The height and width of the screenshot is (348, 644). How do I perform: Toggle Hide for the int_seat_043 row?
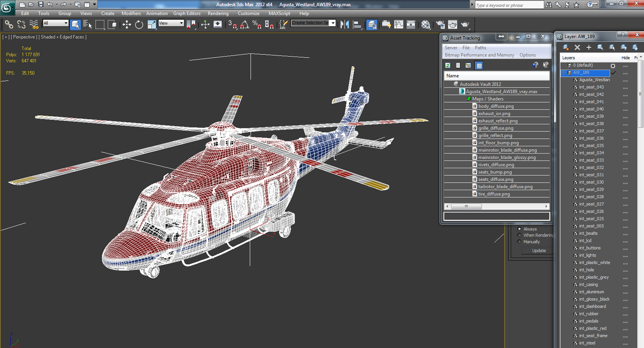click(x=625, y=87)
